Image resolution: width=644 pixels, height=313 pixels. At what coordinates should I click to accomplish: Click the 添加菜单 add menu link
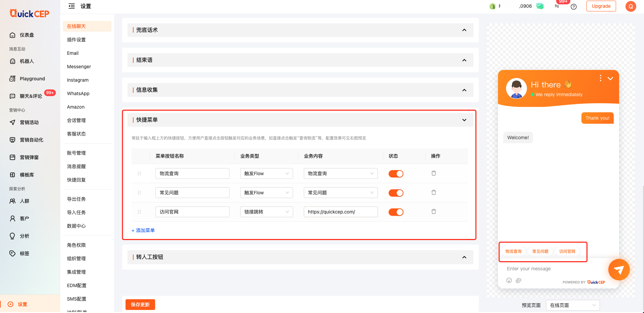pos(143,230)
